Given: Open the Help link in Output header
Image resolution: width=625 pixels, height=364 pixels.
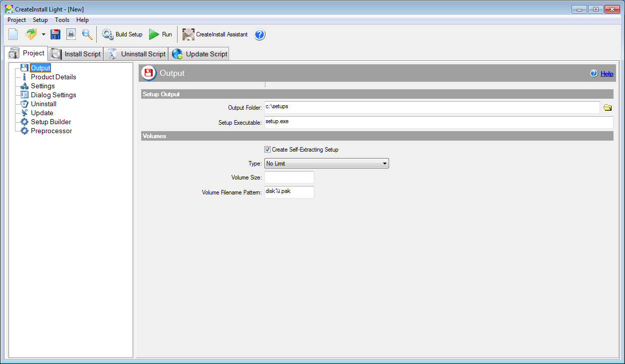Looking at the screenshot, I should [607, 73].
